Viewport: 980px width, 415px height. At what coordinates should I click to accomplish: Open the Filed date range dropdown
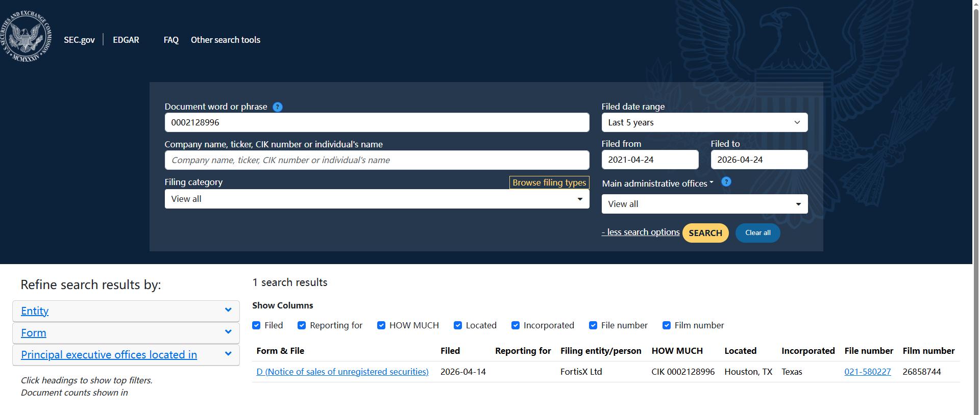tap(704, 122)
